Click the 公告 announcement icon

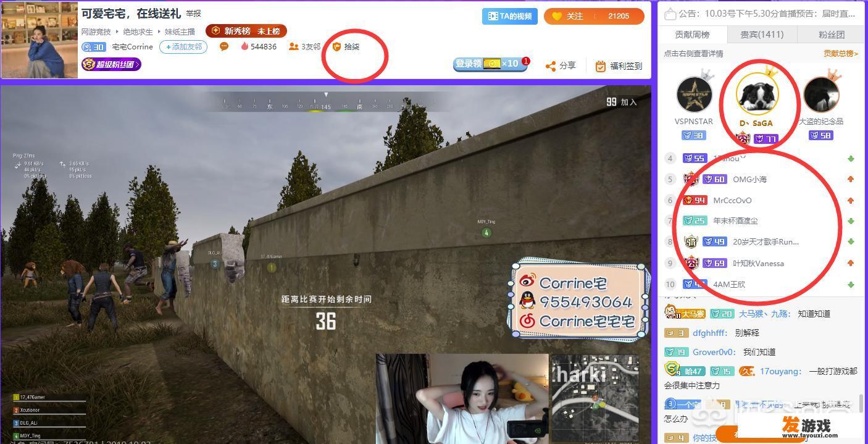[x=669, y=14]
